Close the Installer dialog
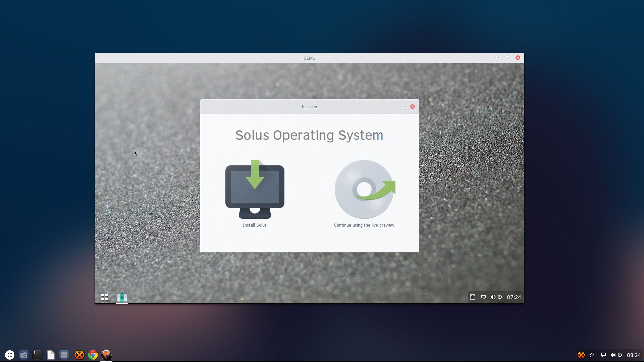644x362 pixels. [413, 107]
